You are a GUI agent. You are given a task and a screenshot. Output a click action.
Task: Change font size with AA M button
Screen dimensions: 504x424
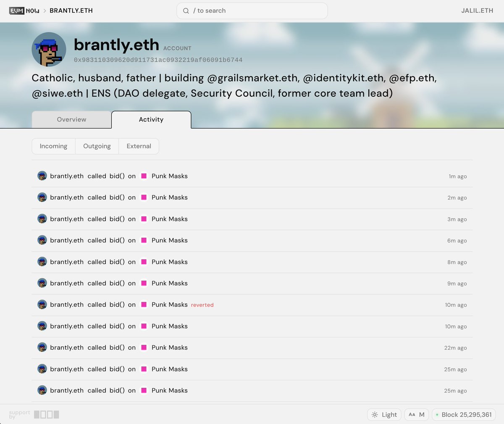pyautogui.click(x=417, y=415)
